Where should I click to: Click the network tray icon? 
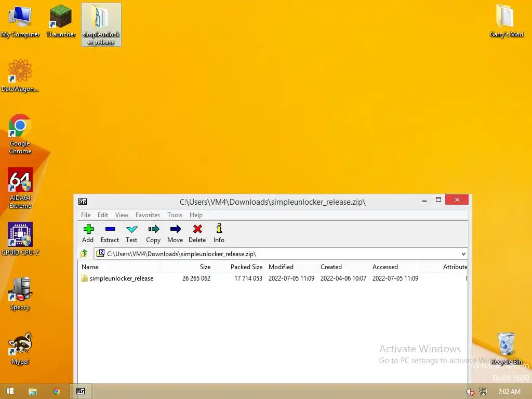click(x=483, y=392)
